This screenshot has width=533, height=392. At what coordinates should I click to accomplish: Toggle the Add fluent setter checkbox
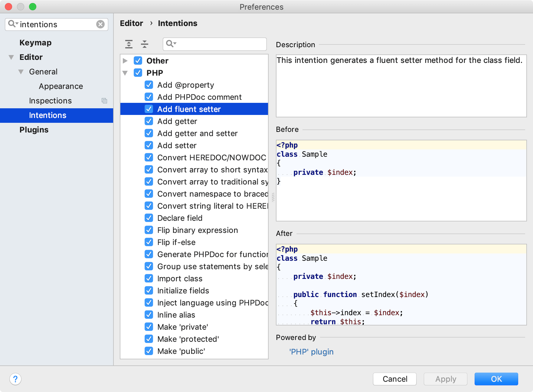pos(149,109)
